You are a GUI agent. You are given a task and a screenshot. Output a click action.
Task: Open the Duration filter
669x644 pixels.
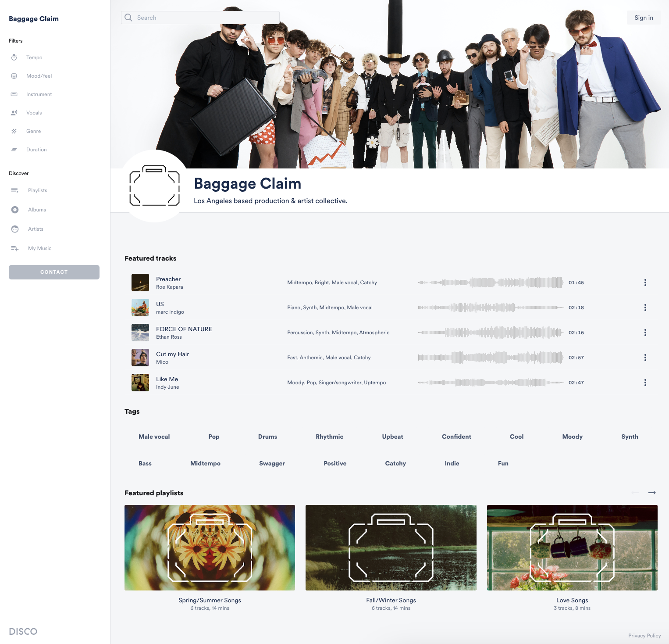coord(36,150)
